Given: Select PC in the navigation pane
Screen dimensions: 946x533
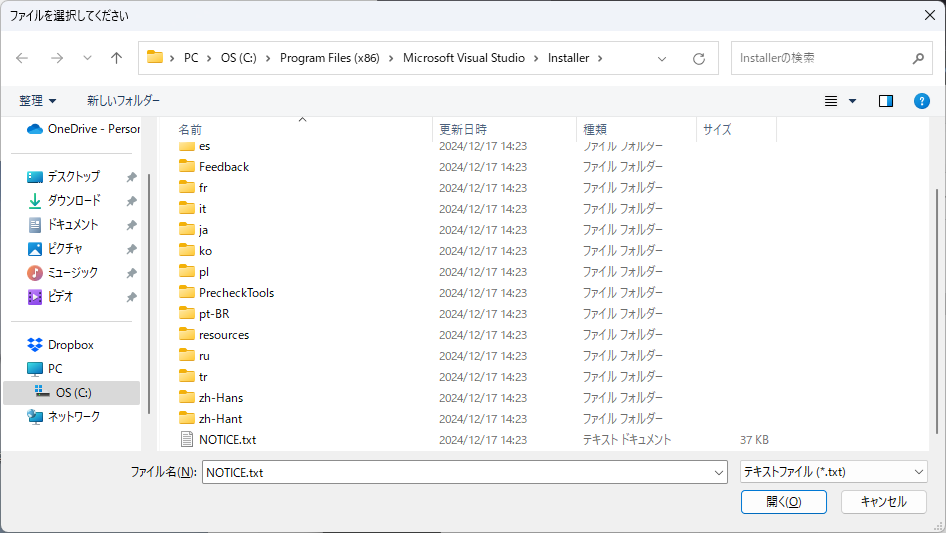Looking at the screenshot, I should tap(55, 368).
